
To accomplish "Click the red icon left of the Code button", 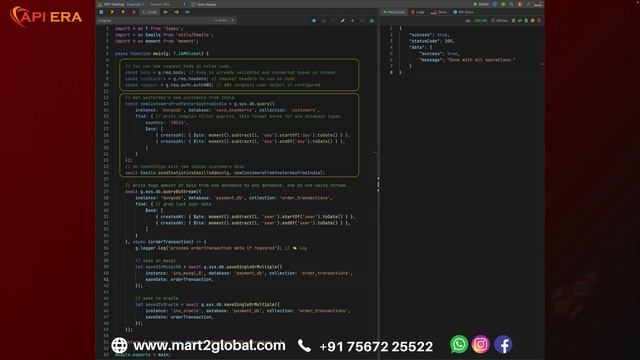I will point(134,12).
